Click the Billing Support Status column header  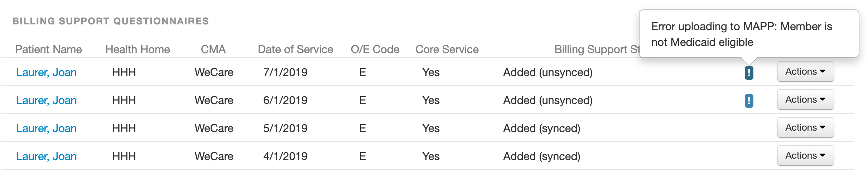click(x=597, y=49)
